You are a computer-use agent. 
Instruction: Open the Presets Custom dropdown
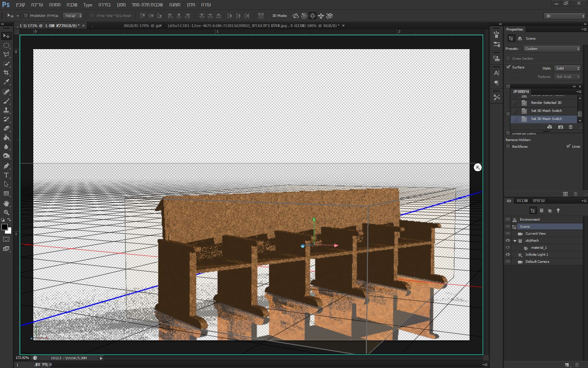(552, 49)
